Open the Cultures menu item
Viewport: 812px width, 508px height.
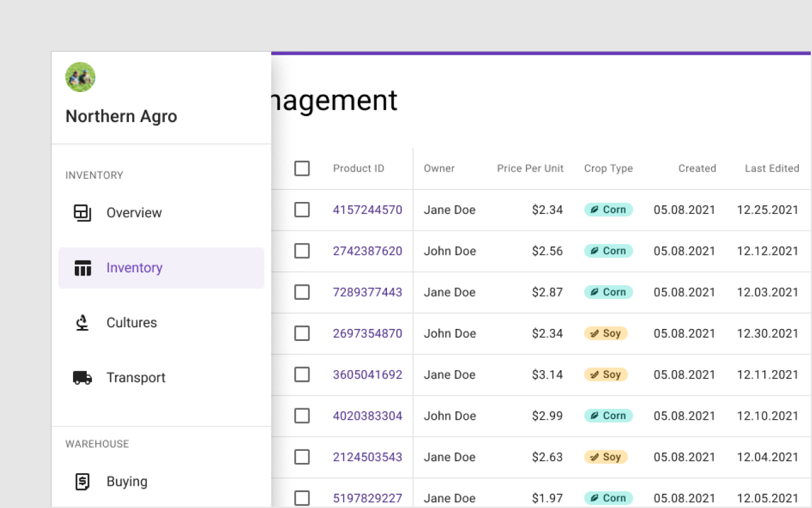[x=131, y=323]
